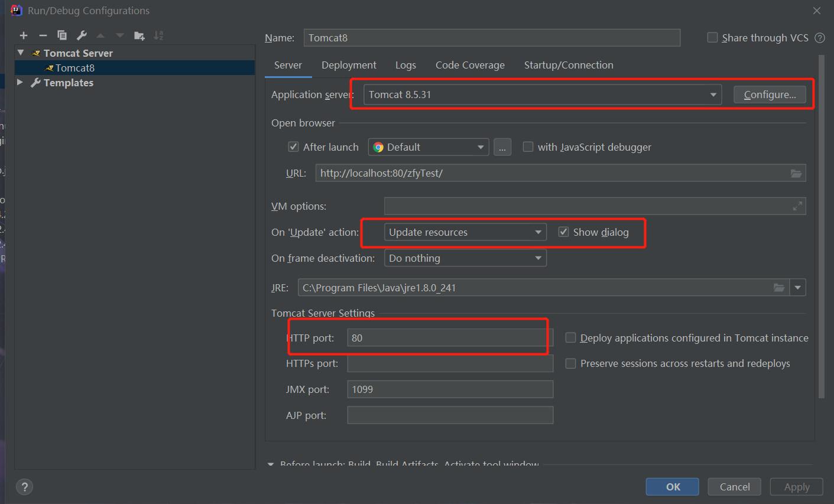Toggle After launch checkbox
The width and height of the screenshot is (834, 504).
[x=293, y=147]
